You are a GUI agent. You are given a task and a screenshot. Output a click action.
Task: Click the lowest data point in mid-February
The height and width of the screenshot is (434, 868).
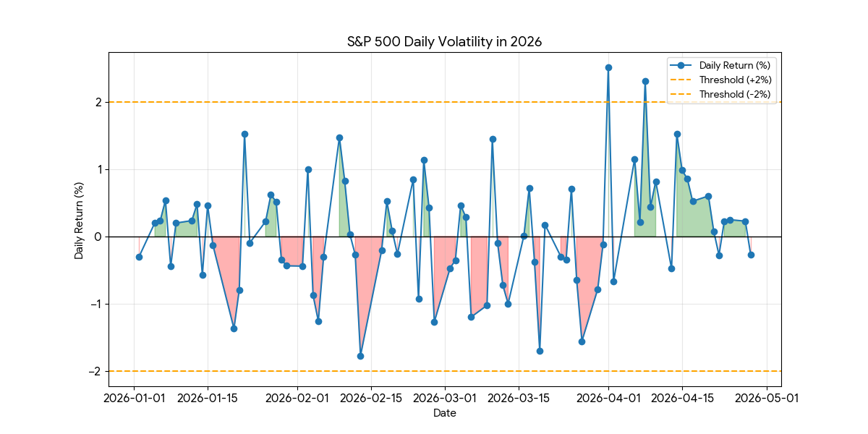click(360, 356)
